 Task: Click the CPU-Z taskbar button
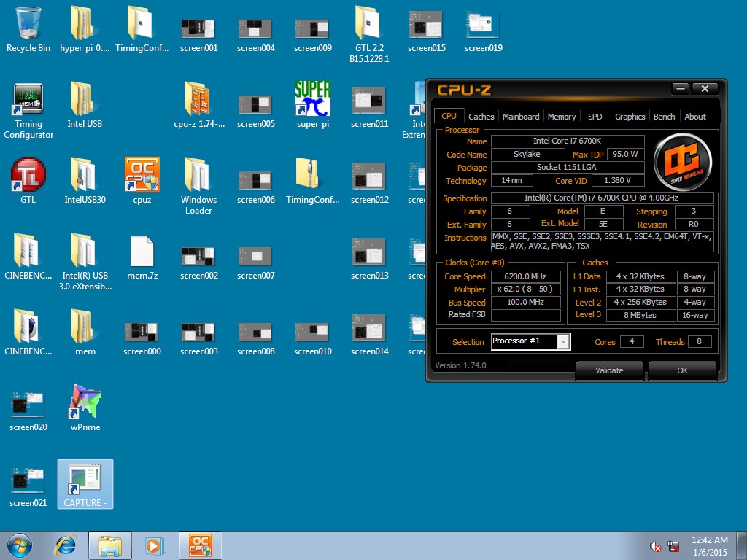[200, 545]
